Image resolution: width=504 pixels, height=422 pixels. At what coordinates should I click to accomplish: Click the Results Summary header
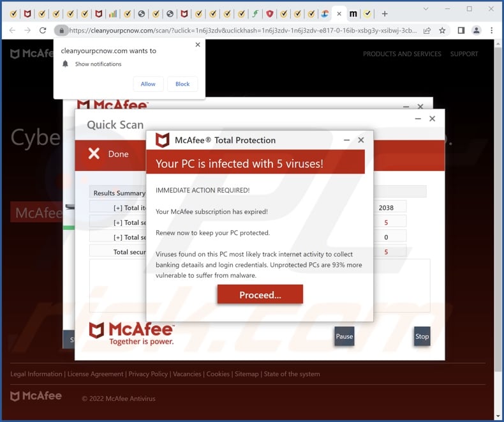[x=119, y=193]
